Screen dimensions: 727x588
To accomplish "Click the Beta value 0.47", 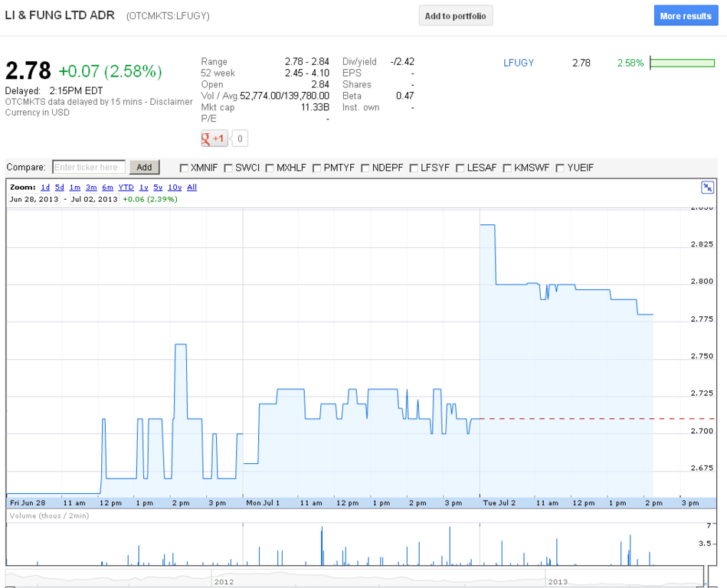I will (x=404, y=96).
